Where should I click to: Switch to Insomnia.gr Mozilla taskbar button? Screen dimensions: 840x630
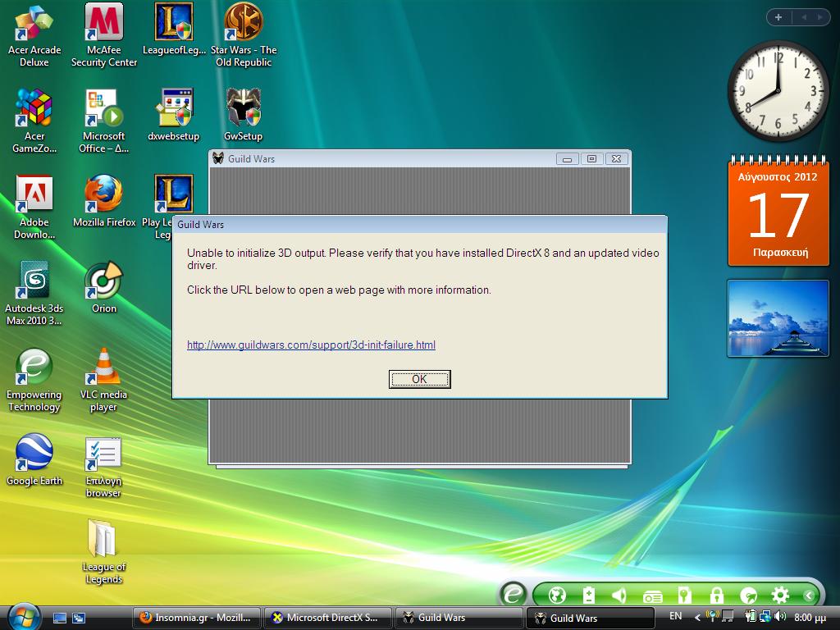pyautogui.click(x=196, y=618)
